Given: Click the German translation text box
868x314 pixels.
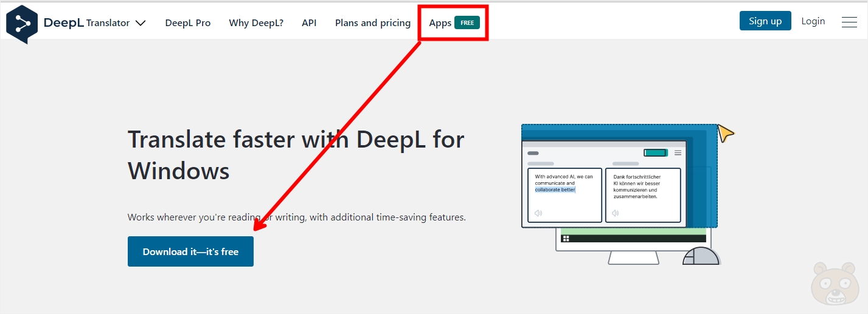Looking at the screenshot, I should (x=643, y=196).
